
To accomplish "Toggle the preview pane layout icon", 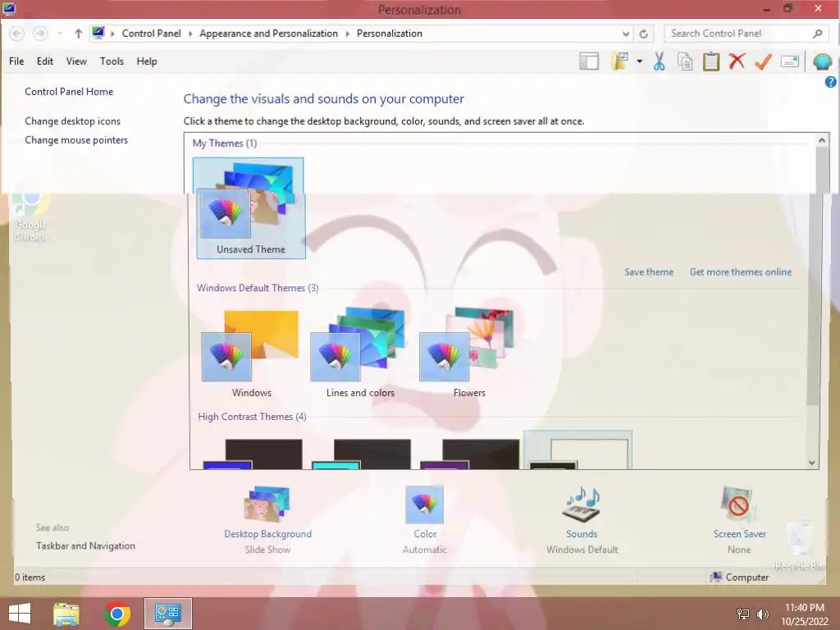I will coord(589,61).
